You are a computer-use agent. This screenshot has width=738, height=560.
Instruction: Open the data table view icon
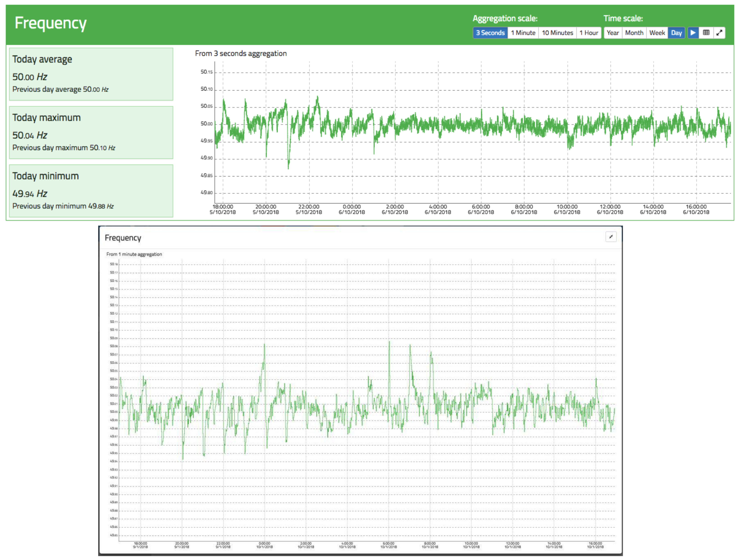(x=706, y=33)
